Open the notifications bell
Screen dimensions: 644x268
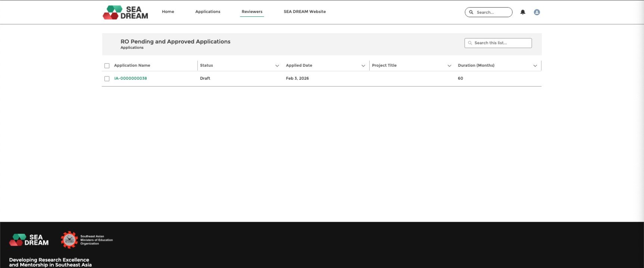523,12
